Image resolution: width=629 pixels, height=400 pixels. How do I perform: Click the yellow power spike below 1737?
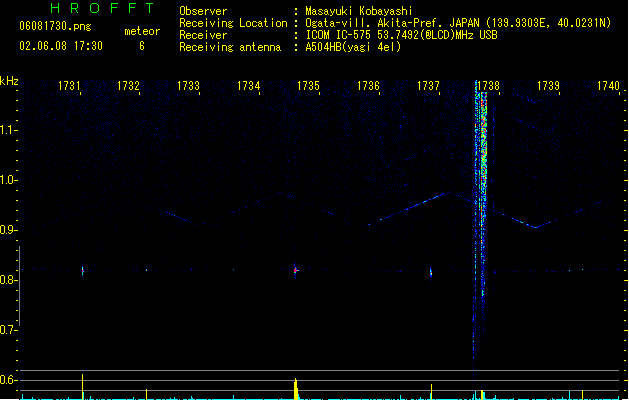[431, 392]
